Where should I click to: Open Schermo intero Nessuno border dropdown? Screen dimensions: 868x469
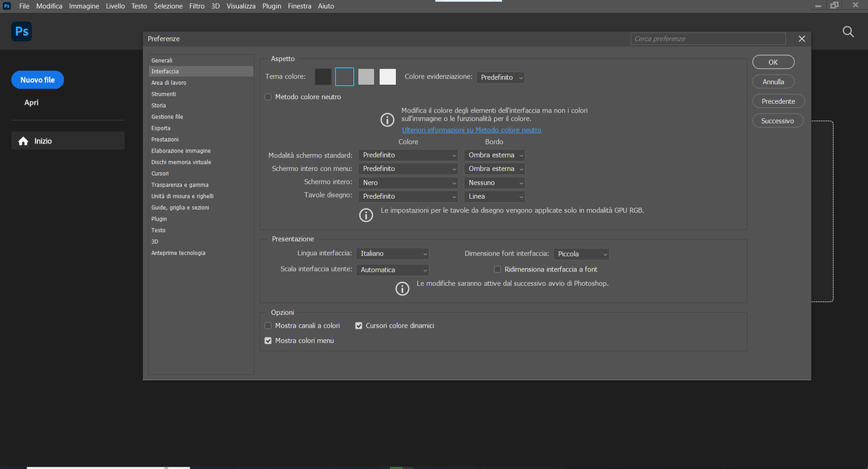[x=494, y=183]
